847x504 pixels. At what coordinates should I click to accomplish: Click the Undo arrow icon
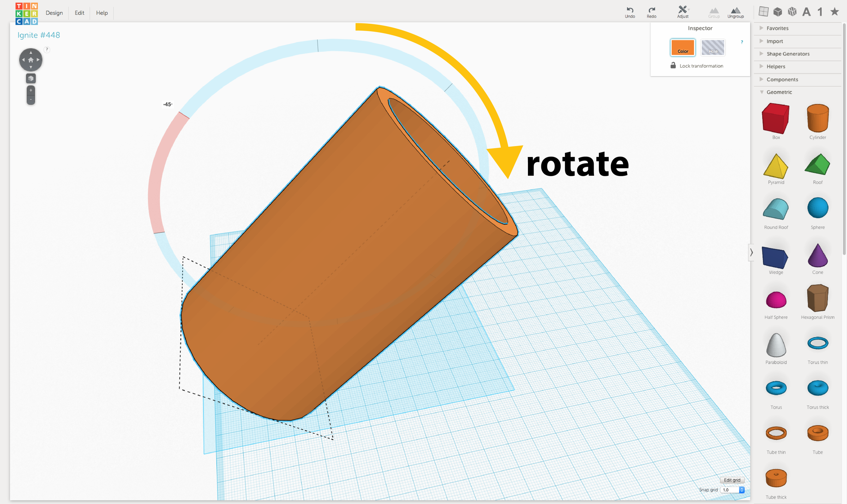[x=630, y=10]
